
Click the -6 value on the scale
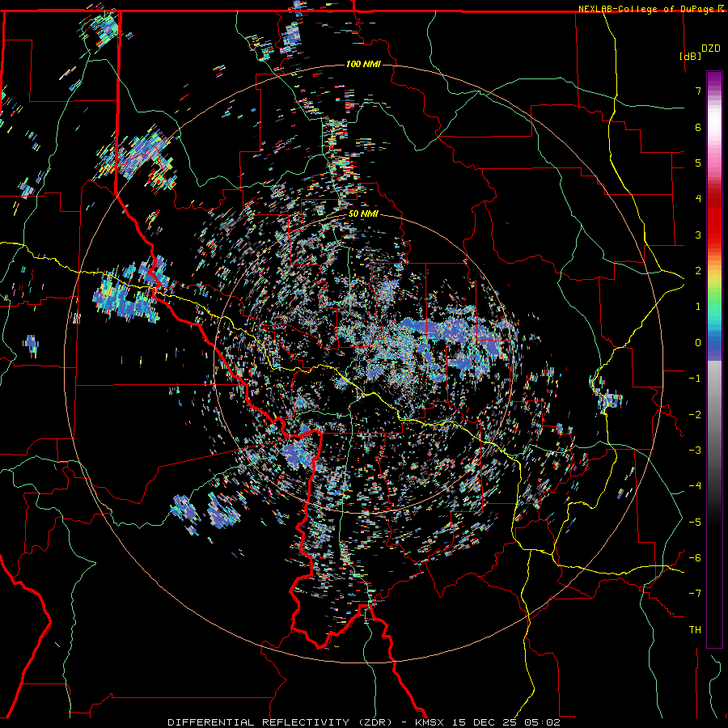click(695, 558)
